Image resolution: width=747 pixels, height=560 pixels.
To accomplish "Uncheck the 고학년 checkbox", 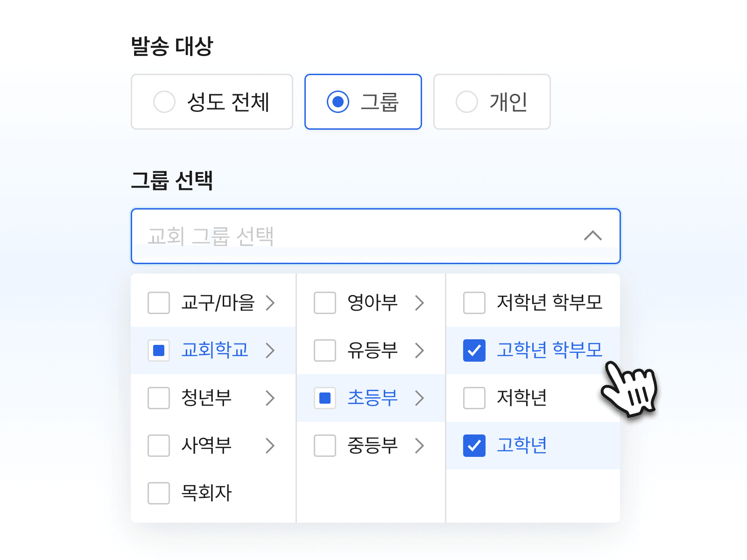I will 474,446.
